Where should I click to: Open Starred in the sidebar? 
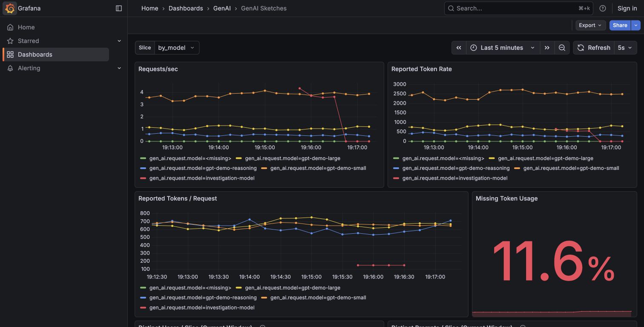[x=28, y=41]
